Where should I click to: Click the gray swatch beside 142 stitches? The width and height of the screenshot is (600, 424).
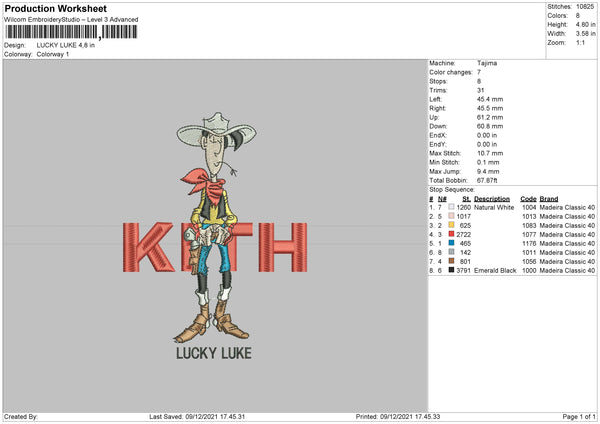point(452,252)
